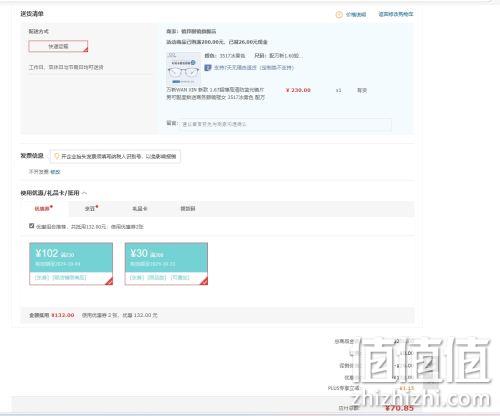This screenshot has width=500, height=416.
Task: Click the lightbulb tip icon by invoice info
Action: click(x=56, y=156)
